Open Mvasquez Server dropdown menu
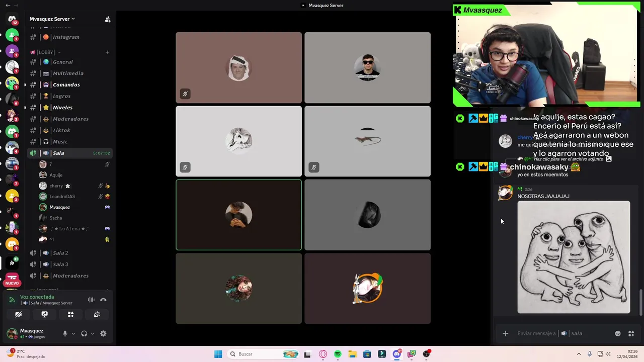 point(52,19)
